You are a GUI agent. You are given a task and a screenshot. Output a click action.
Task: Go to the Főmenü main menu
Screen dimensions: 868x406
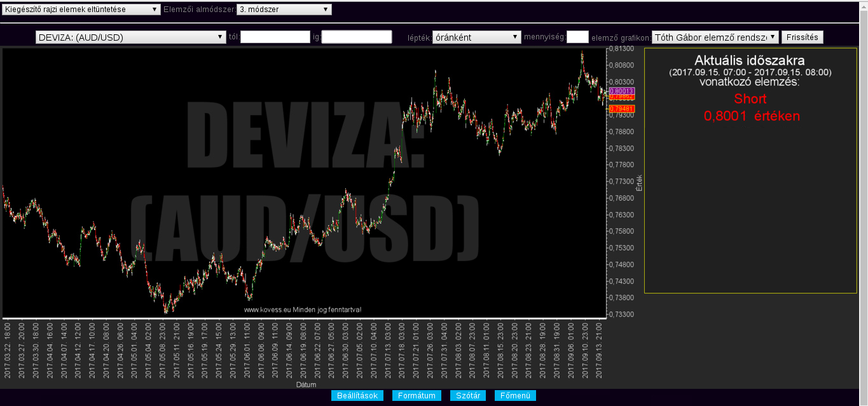coord(515,396)
